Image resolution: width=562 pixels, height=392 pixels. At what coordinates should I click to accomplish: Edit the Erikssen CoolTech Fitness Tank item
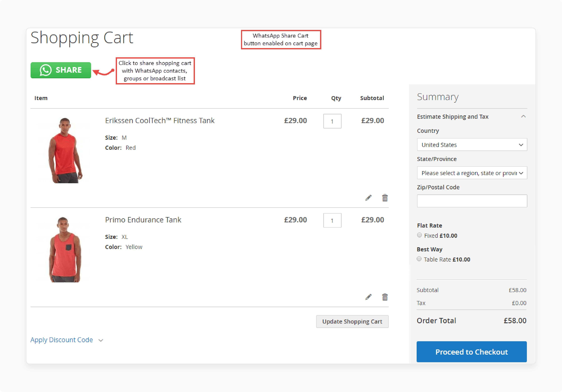368,198
